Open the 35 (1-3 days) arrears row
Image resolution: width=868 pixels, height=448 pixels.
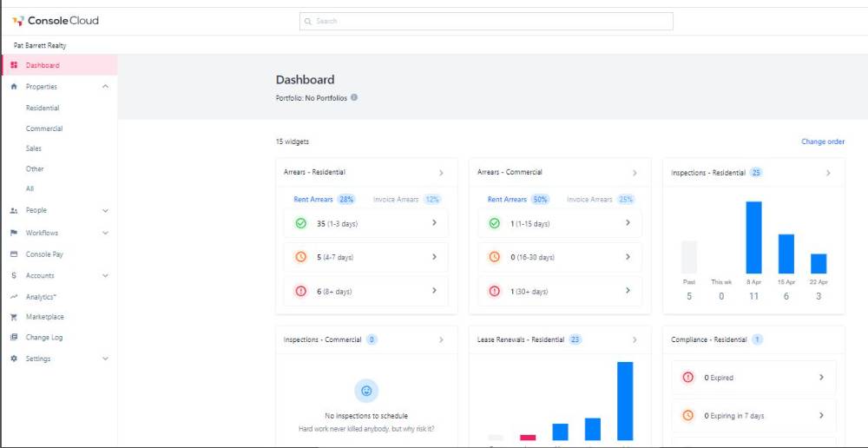point(365,223)
